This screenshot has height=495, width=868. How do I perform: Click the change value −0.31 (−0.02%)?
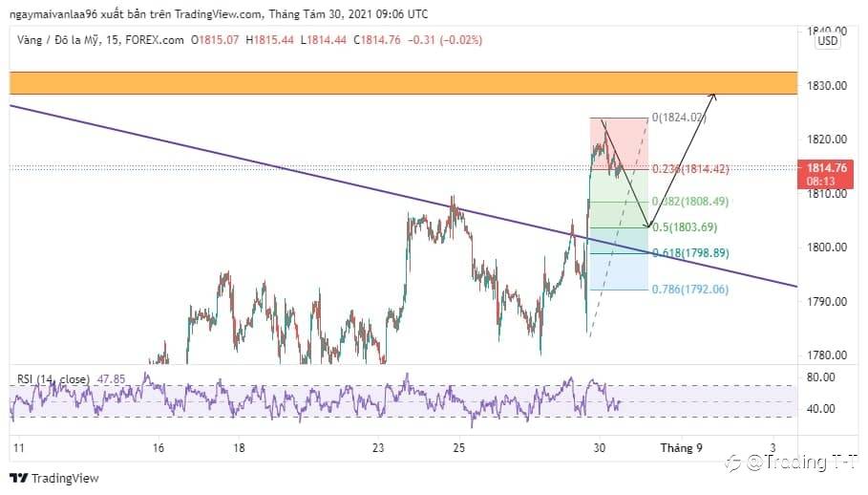pos(445,40)
